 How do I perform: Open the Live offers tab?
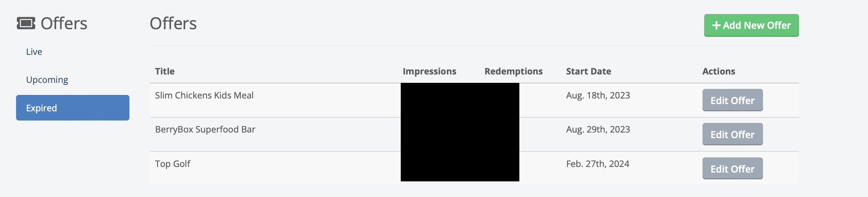tap(34, 52)
